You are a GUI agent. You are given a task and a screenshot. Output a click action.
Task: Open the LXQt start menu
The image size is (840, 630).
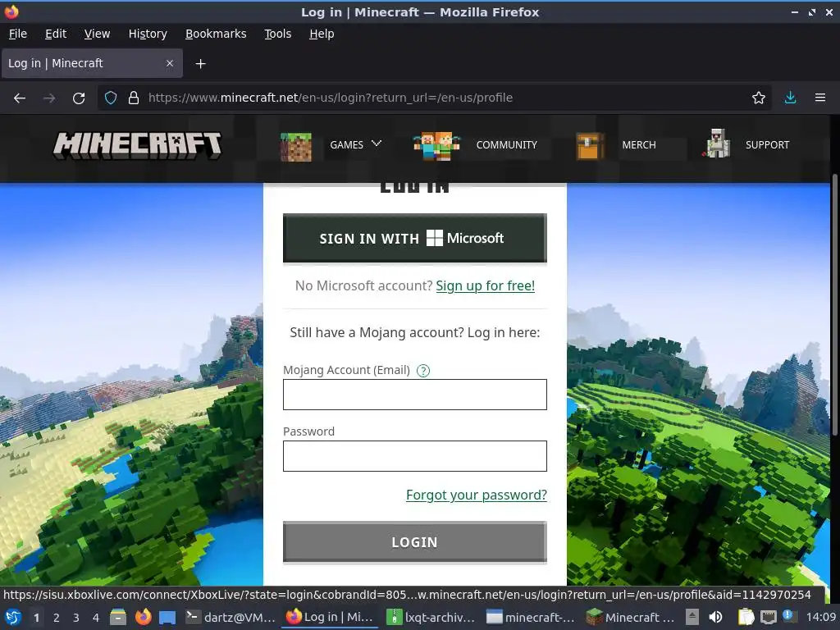point(13,617)
